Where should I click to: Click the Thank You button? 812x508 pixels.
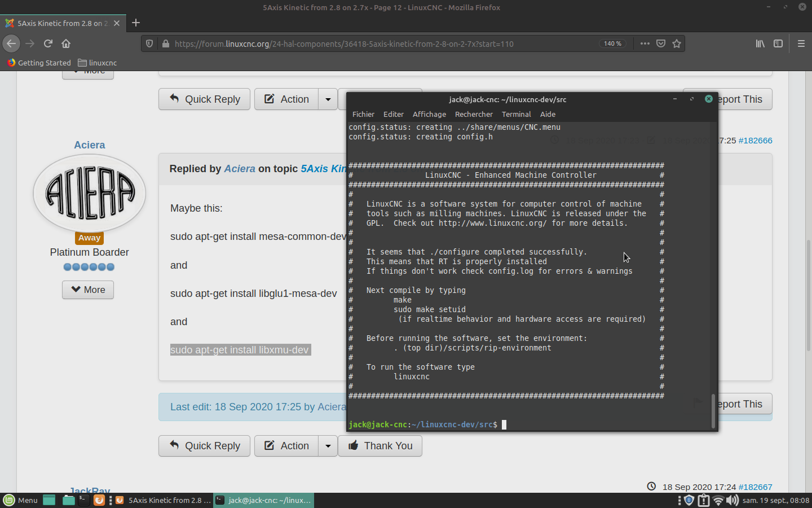pos(380,446)
